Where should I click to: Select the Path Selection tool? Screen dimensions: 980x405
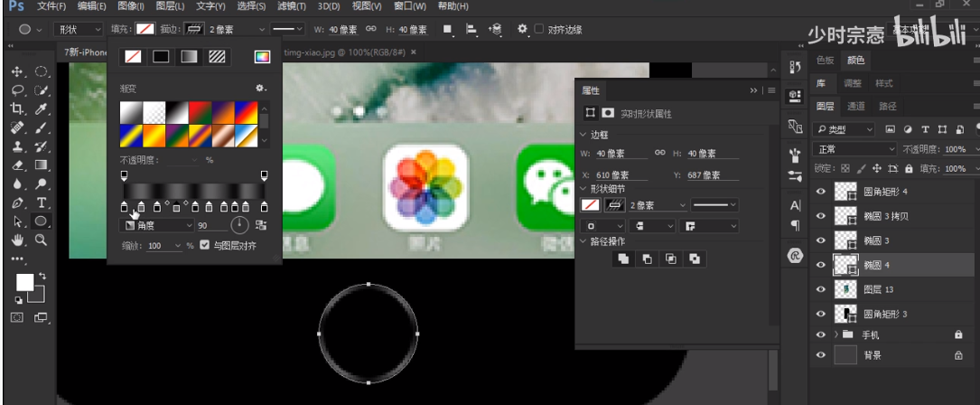[17, 221]
